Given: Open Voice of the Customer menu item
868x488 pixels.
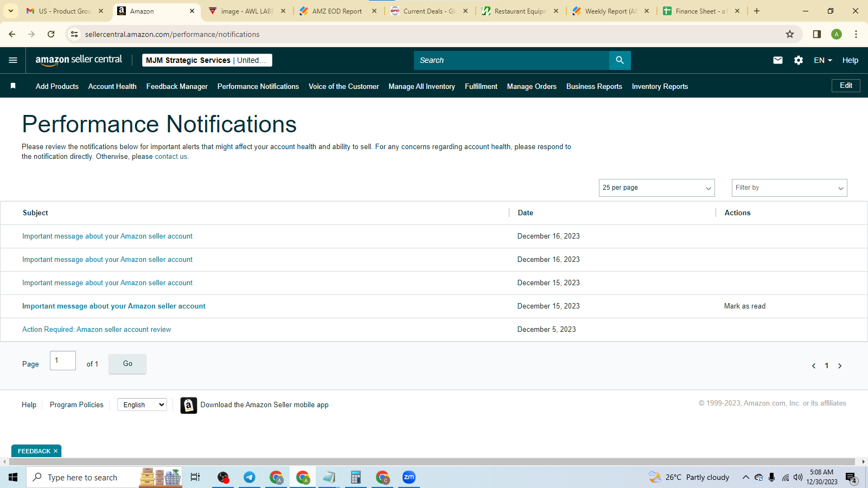Looking at the screenshot, I should click(x=343, y=86).
